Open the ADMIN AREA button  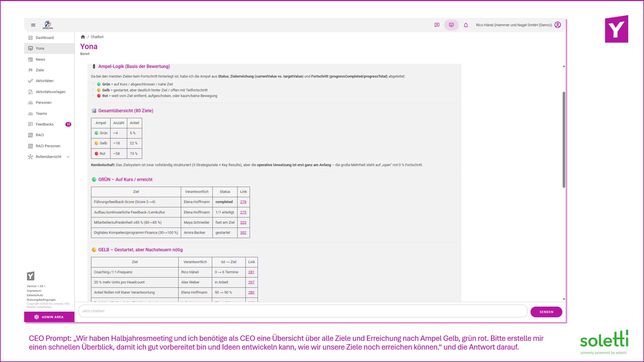(x=49, y=317)
